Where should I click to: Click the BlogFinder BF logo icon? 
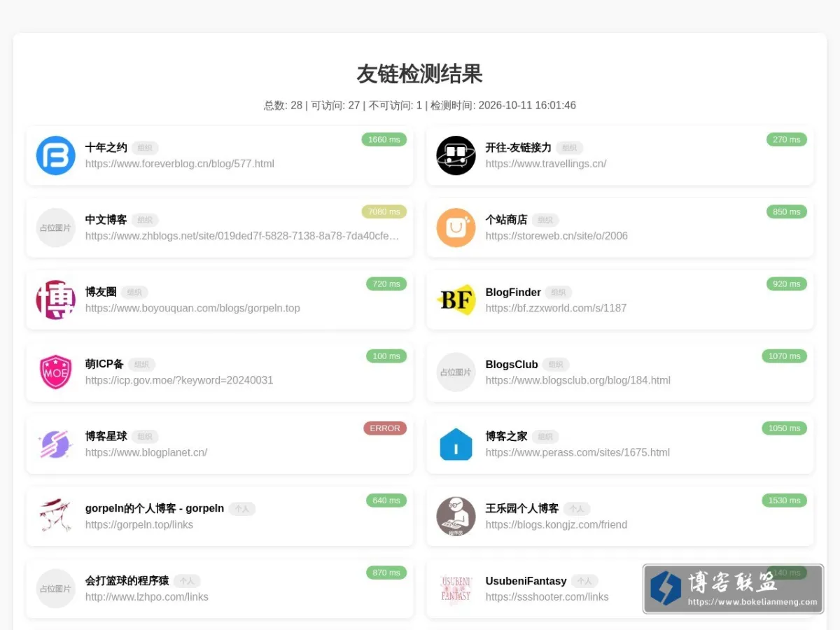[456, 300]
